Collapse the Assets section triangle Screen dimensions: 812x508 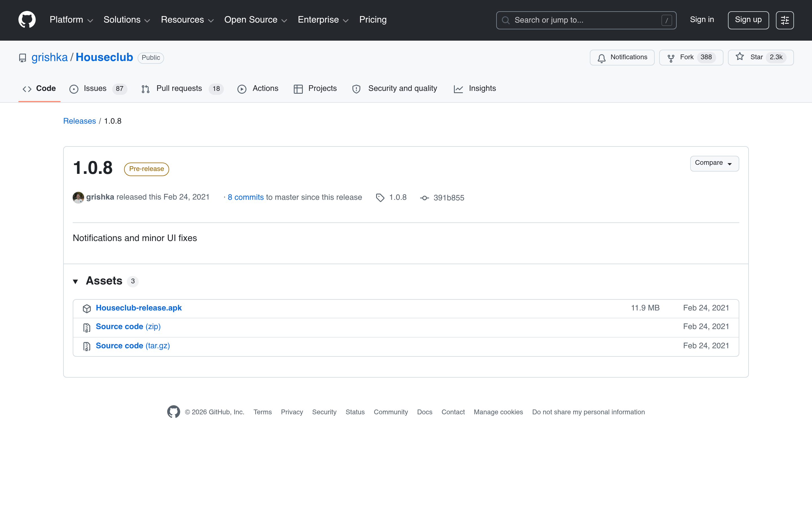pyautogui.click(x=76, y=282)
